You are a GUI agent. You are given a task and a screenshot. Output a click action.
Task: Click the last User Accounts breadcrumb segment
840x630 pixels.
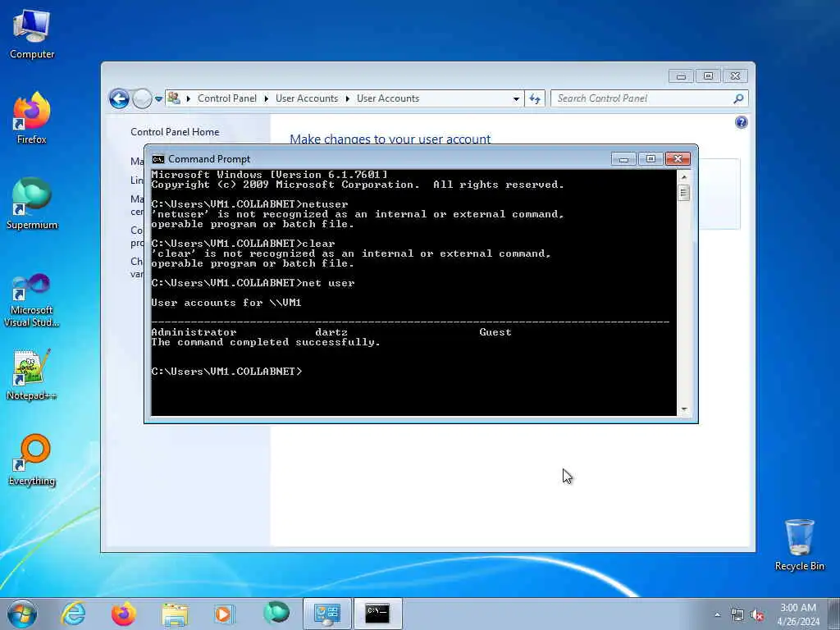(x=388, y=98)
